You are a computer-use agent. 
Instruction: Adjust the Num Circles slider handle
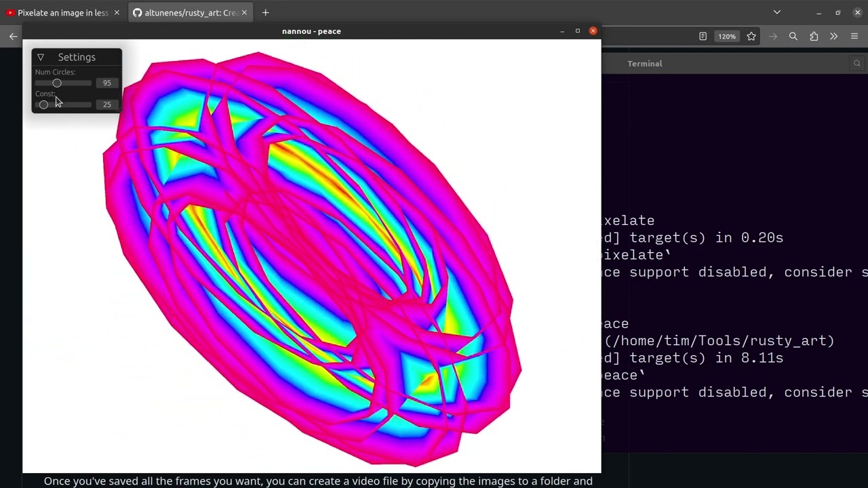pos(57,83)
